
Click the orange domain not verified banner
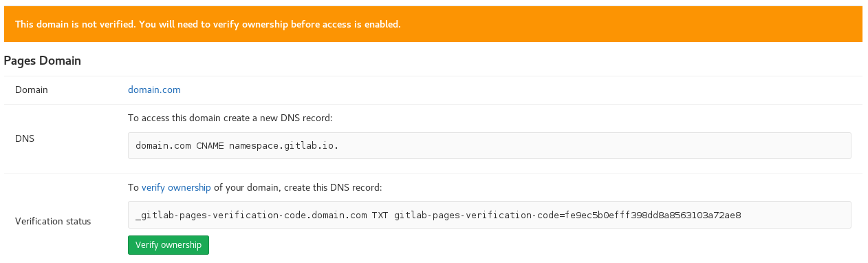(x=433, y=24)
